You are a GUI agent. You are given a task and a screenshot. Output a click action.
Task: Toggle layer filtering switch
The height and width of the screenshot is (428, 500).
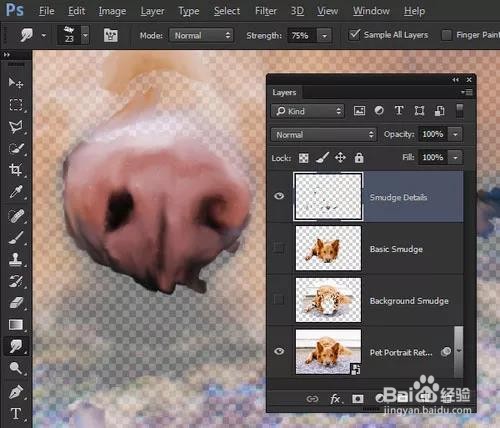(x=459, y=111)
